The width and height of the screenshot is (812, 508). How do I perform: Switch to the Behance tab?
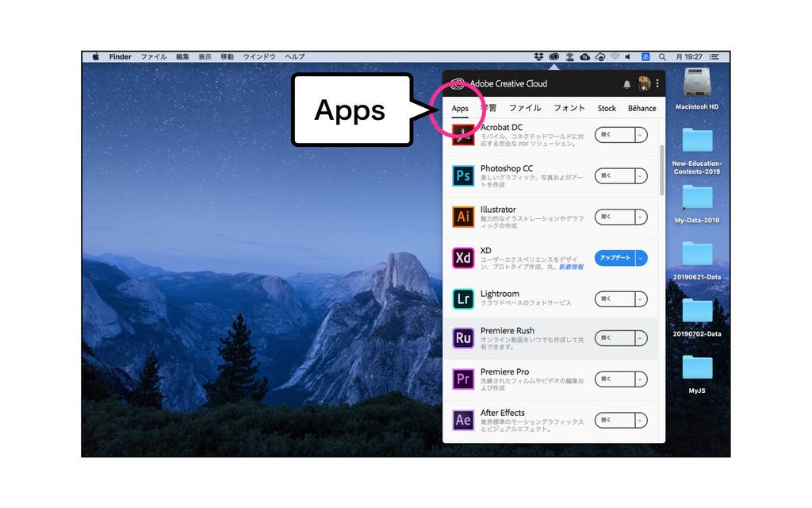pos(642,108)
